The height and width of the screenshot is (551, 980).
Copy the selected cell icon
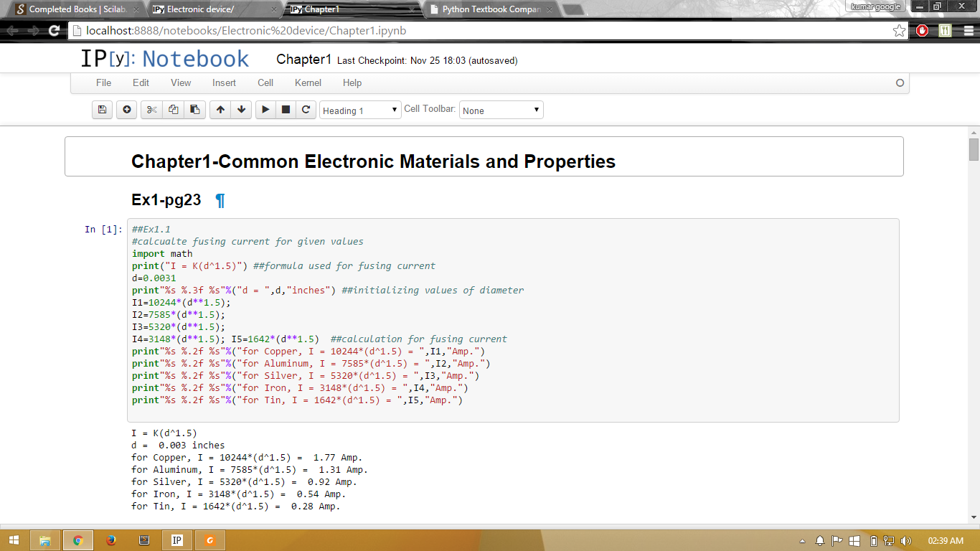[173, 110]
